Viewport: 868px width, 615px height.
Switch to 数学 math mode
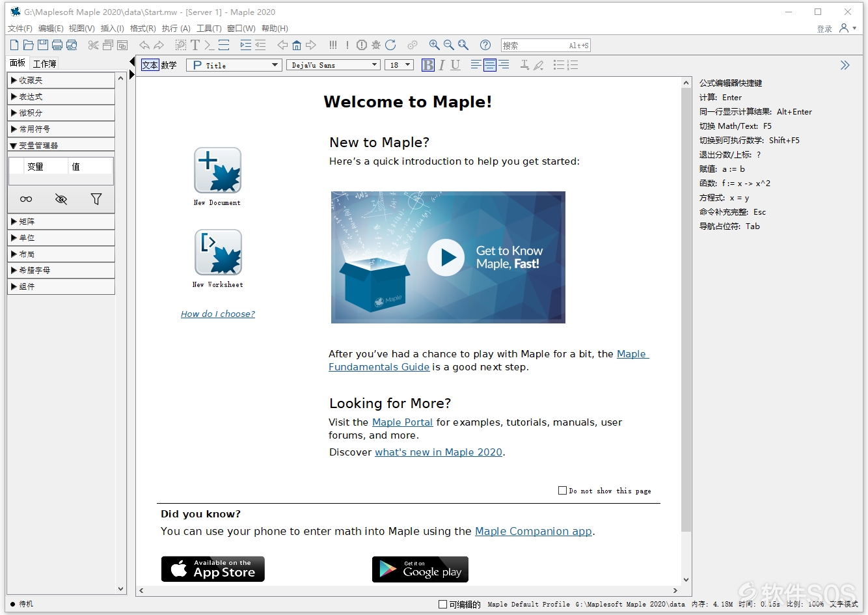point(169,65)
